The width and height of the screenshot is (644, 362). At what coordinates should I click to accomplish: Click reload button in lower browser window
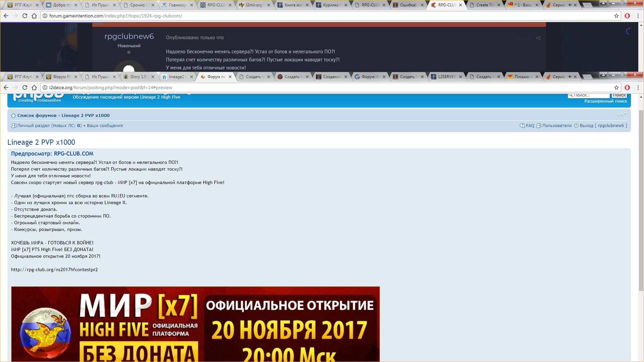tap(24, 87)
